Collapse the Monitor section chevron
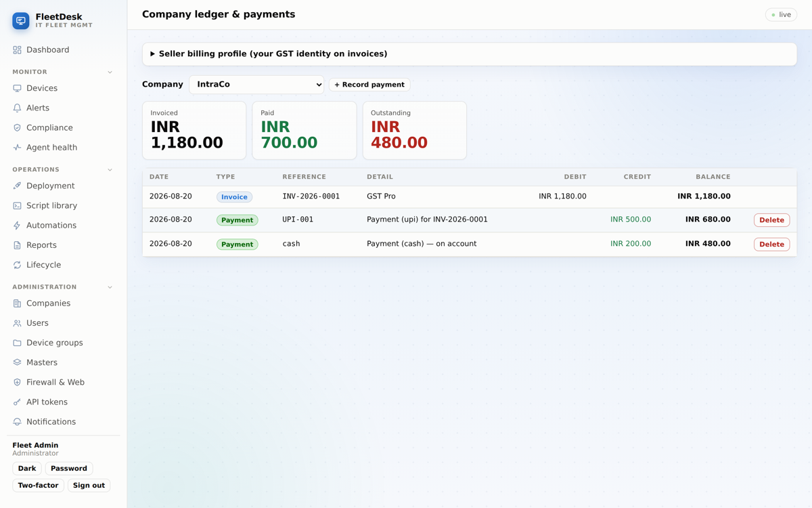 coord(110,72)
